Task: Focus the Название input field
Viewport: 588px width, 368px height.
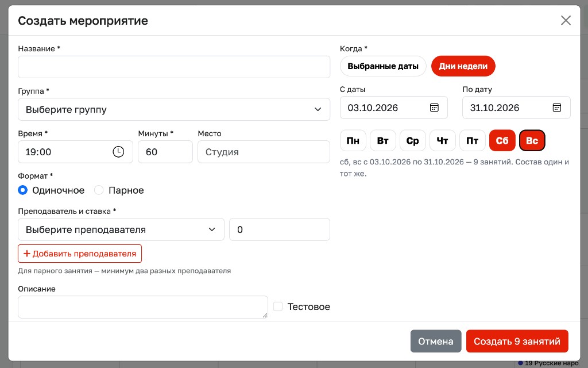Action: (x=174, y=67)
